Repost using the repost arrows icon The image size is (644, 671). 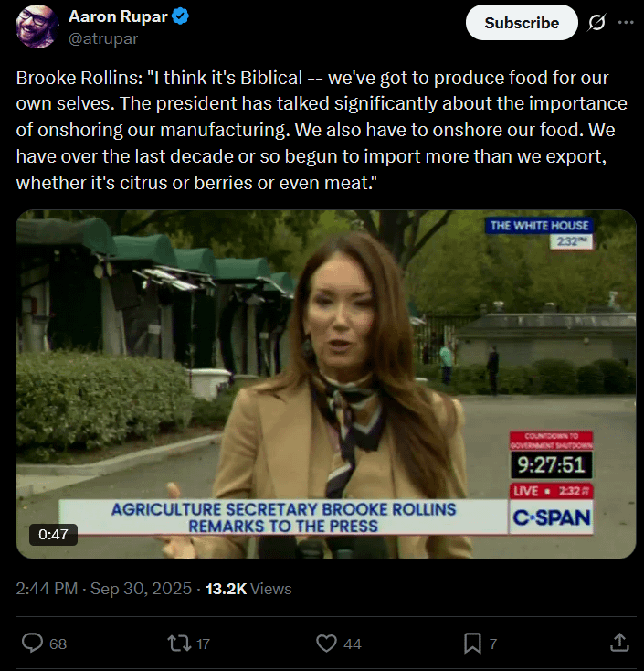180,644
